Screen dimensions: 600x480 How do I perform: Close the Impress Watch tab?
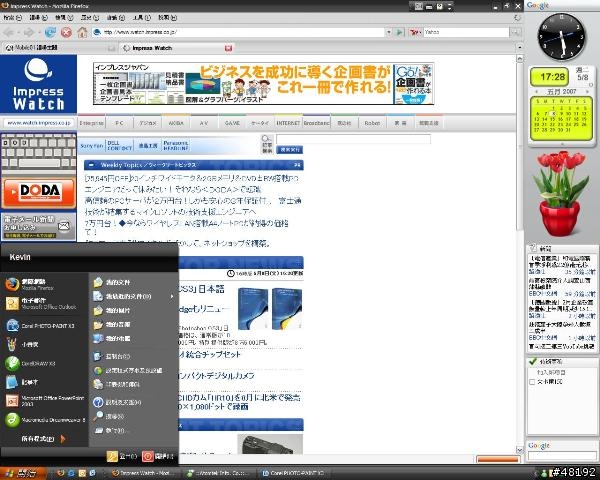coord(228,48)
